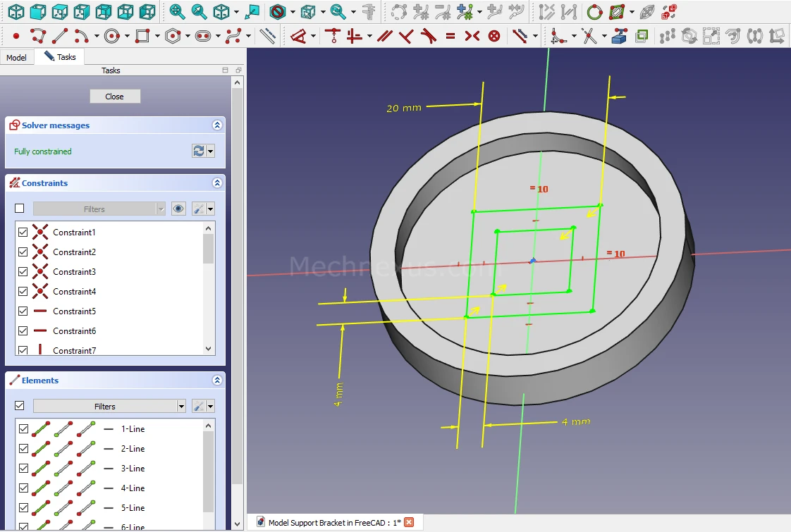Apply the Equal constraint tool
This screenshot has height=532, width=791.
(x=450, y=36)
